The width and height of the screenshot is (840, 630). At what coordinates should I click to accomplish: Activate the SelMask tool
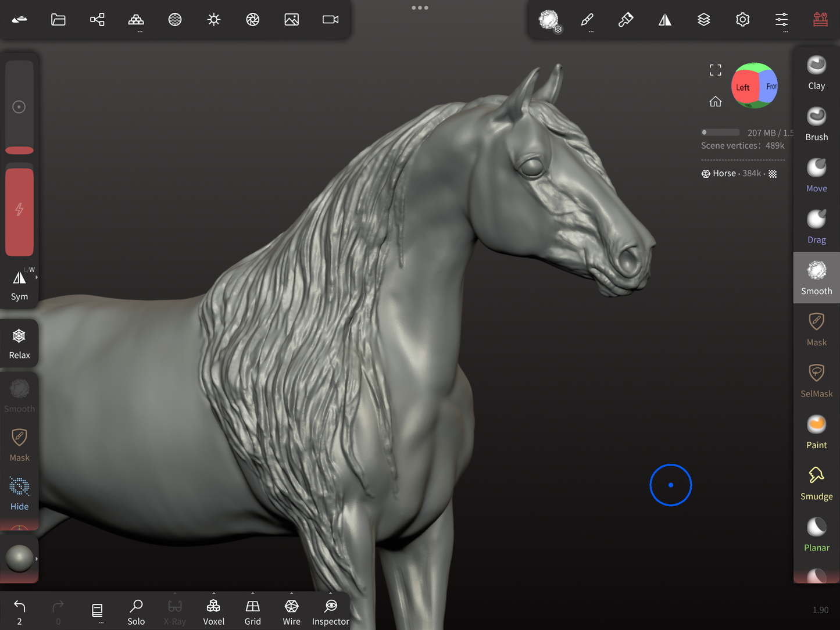[x=816, y=381]
